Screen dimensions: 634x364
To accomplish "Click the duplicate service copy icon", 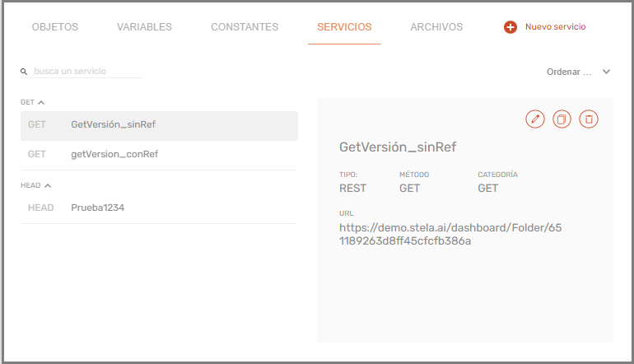I will pyautogui.click(x=562, y=119).
